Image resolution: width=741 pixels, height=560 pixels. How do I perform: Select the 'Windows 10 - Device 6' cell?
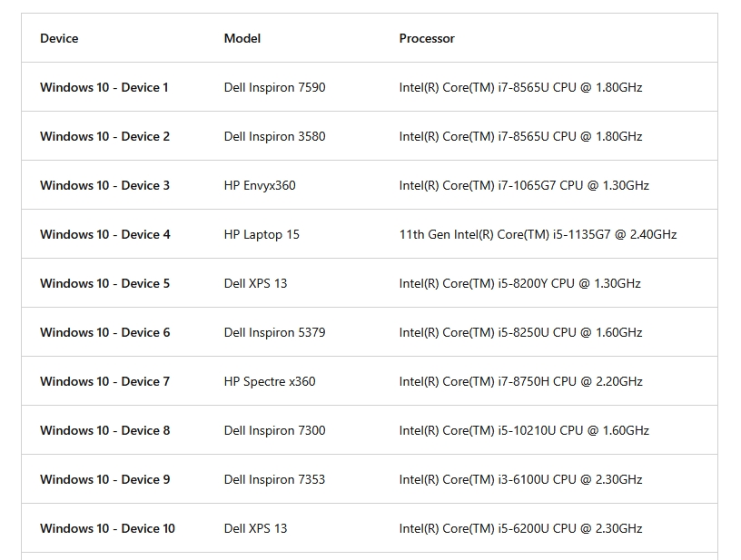coord(105,333)
